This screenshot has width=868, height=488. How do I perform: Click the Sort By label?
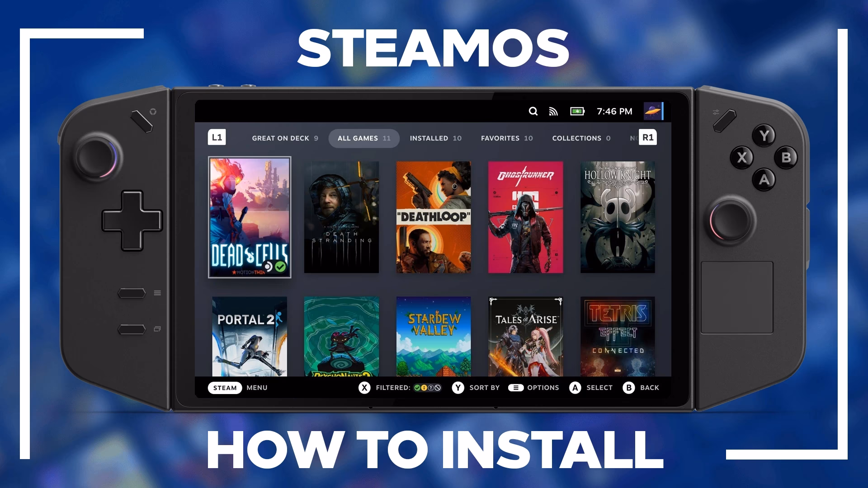(x=485, y=388)
